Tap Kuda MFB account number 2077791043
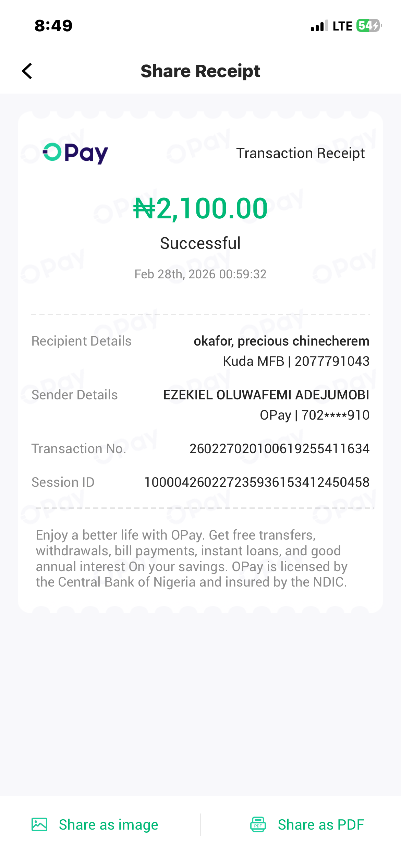This screenshot has width=401, height=868. 332,361
